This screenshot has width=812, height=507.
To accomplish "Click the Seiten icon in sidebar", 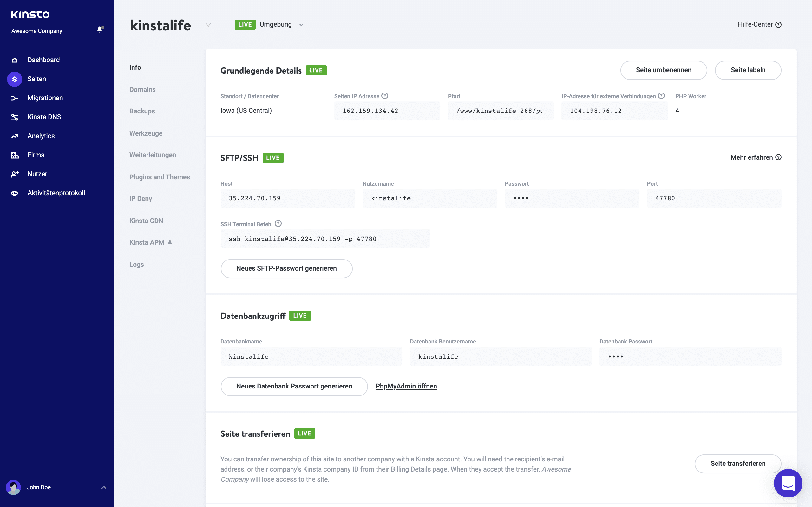I will (x=14, y=78).
